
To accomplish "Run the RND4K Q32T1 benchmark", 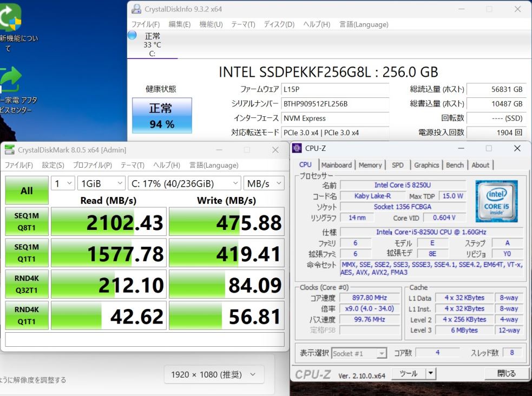I will 27,284.
